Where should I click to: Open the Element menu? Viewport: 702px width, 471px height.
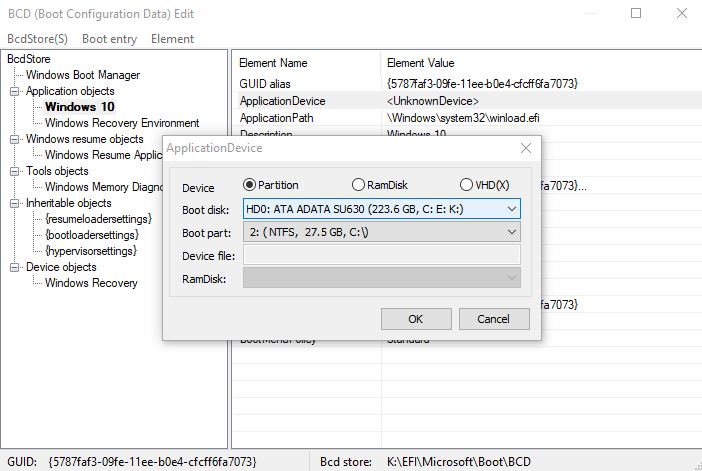[x=172, y=39]
